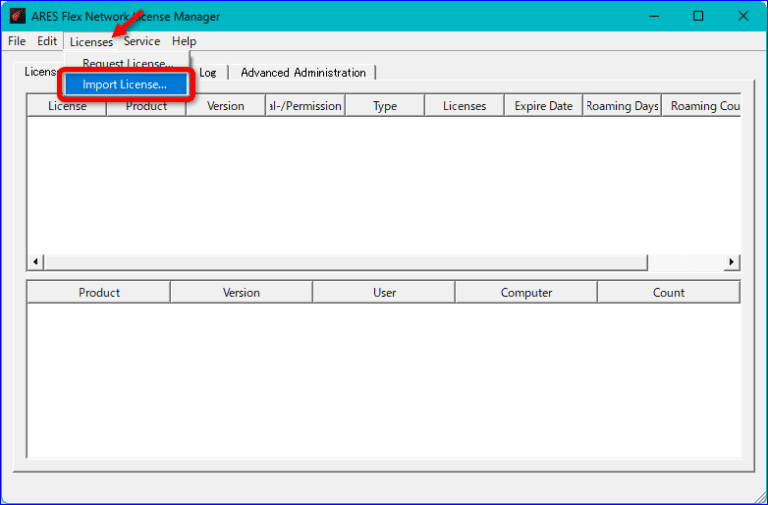Click the User column header

point(384,293)
